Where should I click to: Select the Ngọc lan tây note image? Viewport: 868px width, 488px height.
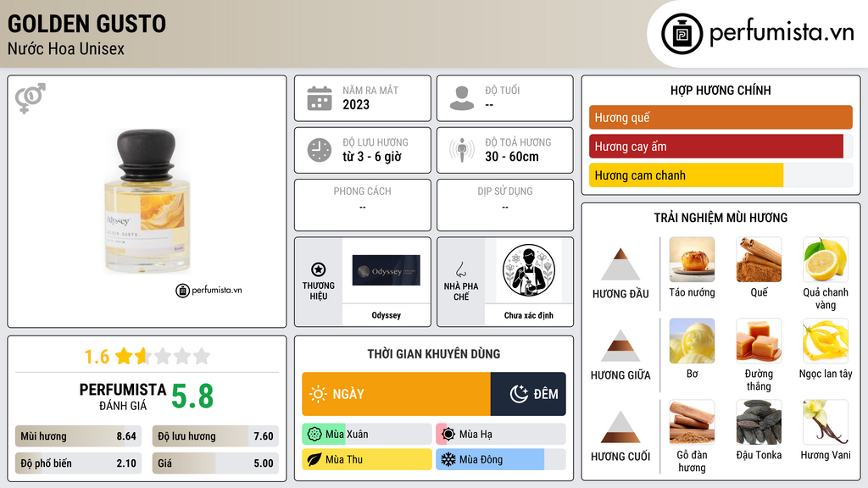tap(826, 341)
